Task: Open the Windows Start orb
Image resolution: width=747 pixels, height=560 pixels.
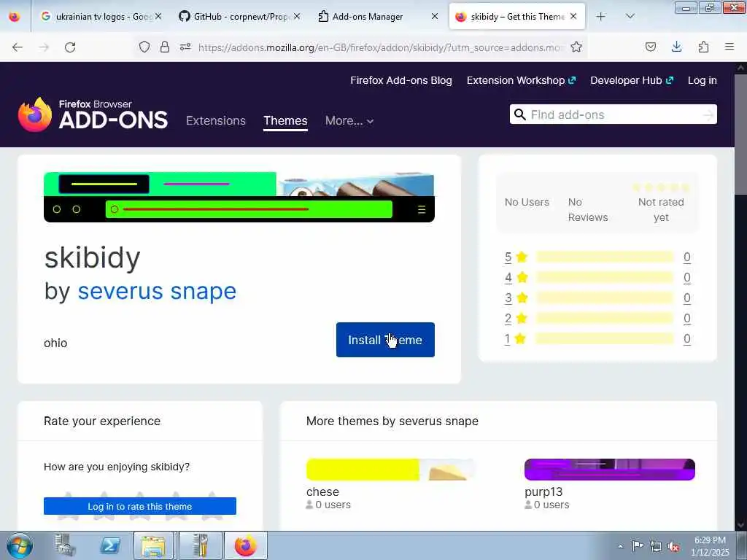Action: point(20,545)
